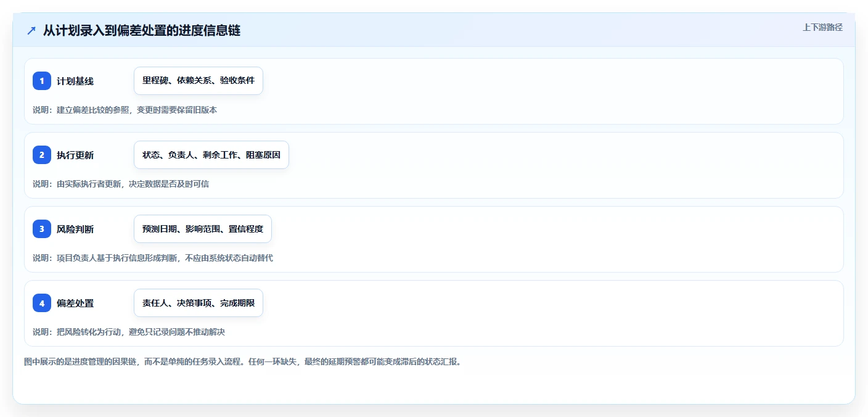Click the step 2 number badge

pyautogui.click(x=42, y=155)
